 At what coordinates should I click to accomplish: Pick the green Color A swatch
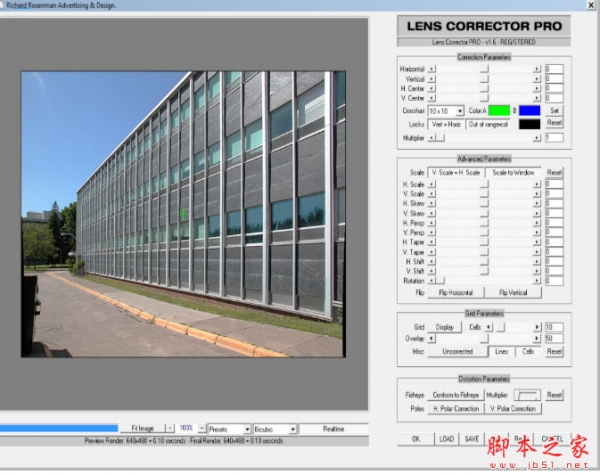499,111
